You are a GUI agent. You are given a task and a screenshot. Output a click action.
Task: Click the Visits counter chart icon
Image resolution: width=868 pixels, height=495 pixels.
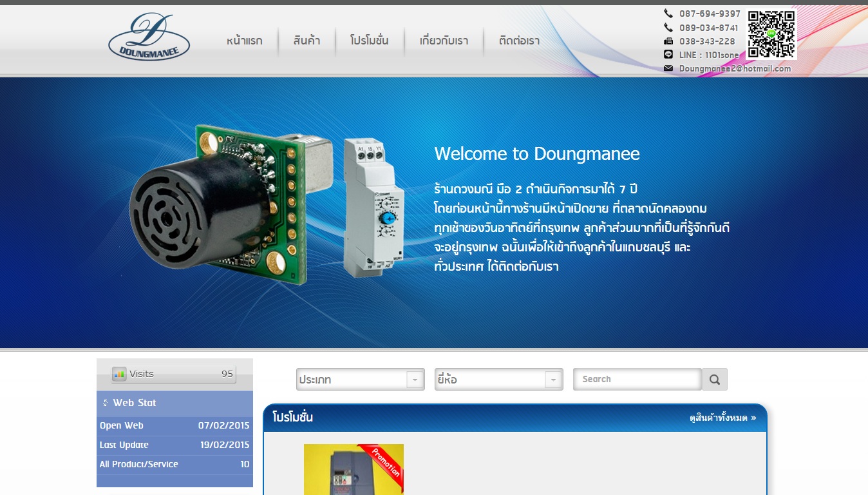tap(119, 374)
